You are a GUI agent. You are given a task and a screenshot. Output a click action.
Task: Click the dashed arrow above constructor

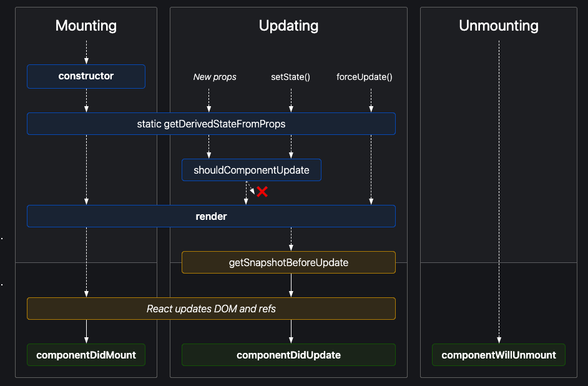click(86, 52)
